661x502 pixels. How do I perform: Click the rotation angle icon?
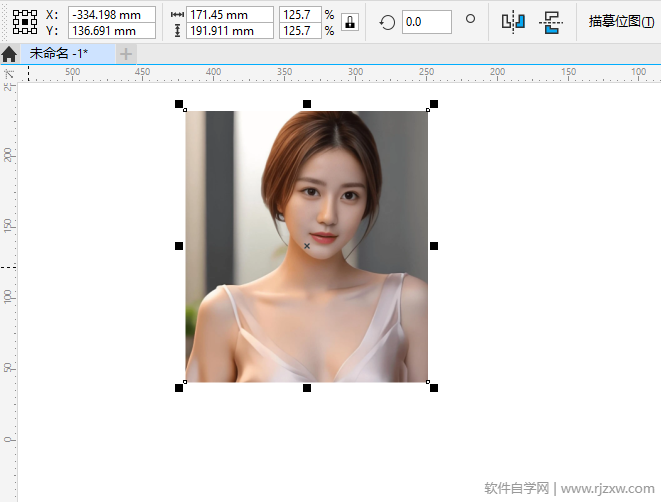(387, 22)
